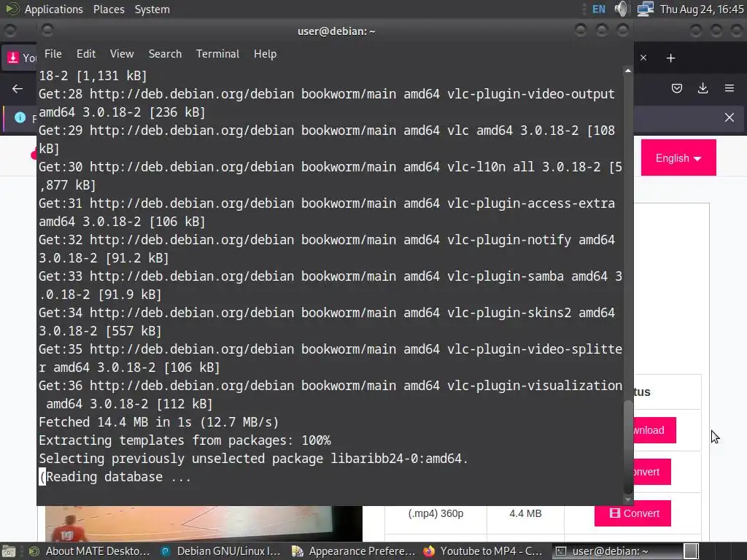The height and width of the screenshot is (560, 747).
Task: Click the MATE logo icon in top panel
Action: click(12, 9)
